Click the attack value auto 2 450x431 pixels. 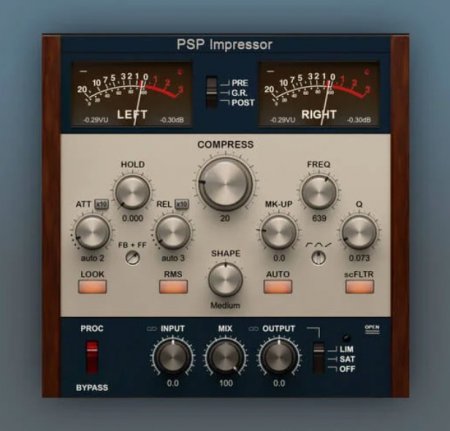92,258
